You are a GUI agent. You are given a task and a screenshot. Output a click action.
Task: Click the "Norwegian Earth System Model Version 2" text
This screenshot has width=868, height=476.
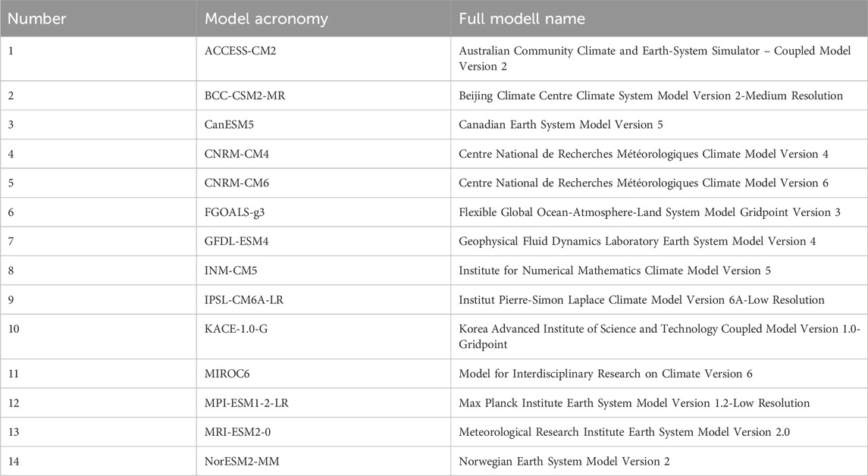(564, 461)
